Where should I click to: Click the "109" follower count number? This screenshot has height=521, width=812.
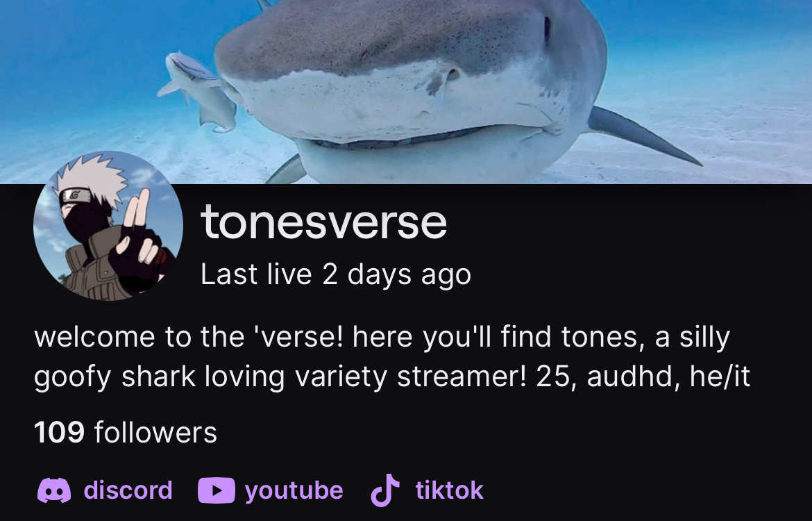click(x=59, y=432)
